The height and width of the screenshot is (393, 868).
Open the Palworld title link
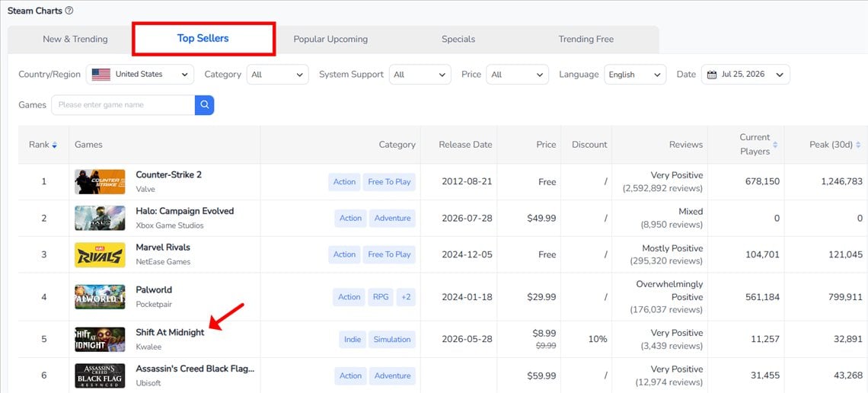click(154, 289)
